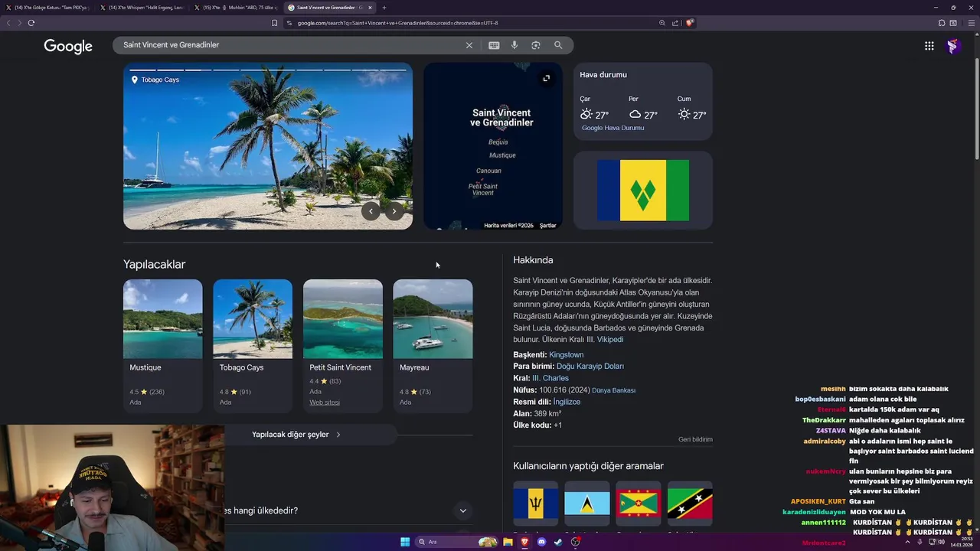Open the Saint Kitts flag related search

coord(690,504)
